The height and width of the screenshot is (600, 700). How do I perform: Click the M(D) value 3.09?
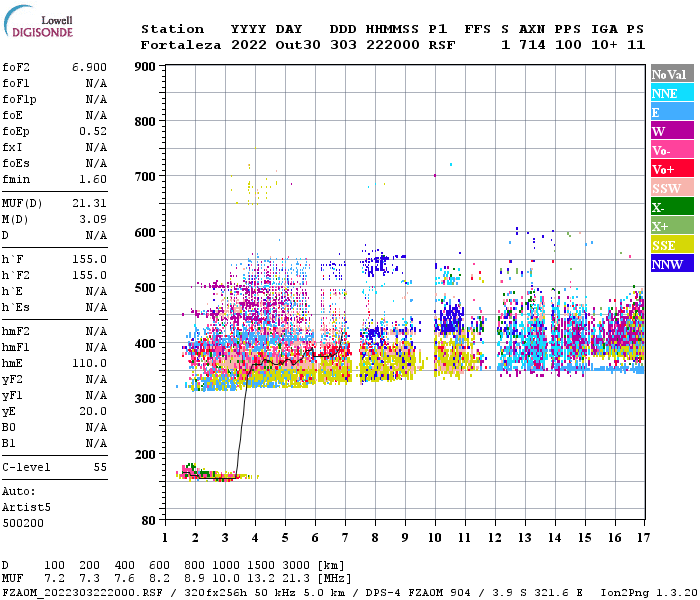click(93, 219)
